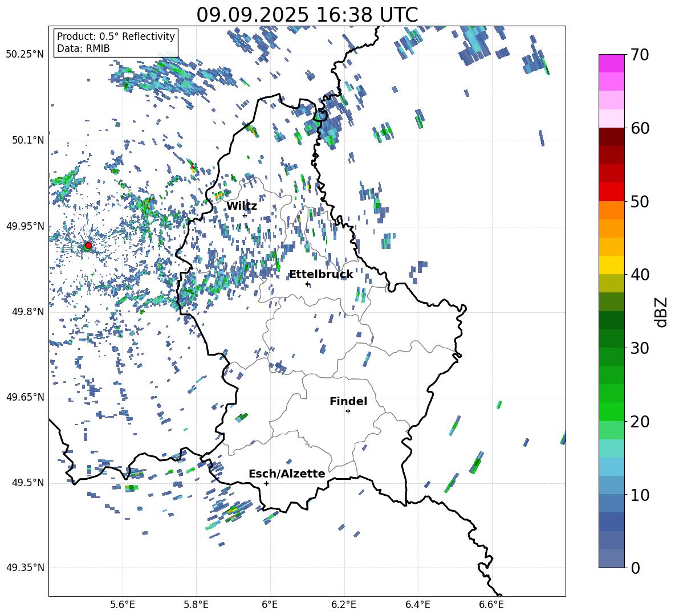675x616 pixels.
Task: Click the 49.5°N latitude label
Action: (x=27, y=483)
